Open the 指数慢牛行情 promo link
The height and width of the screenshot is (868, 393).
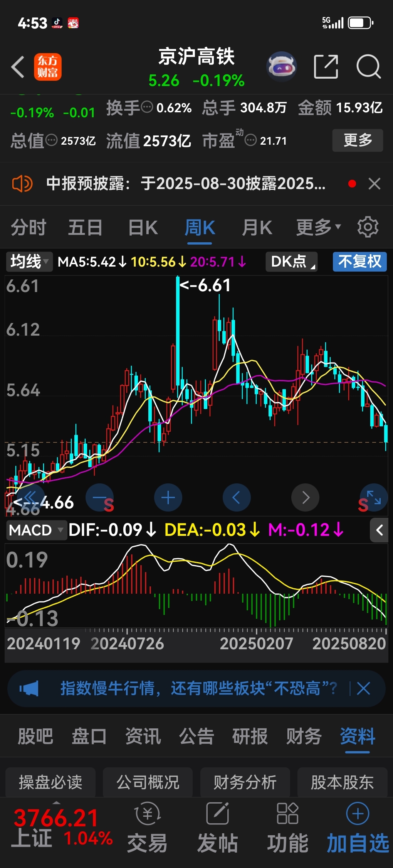pos(199,688)
